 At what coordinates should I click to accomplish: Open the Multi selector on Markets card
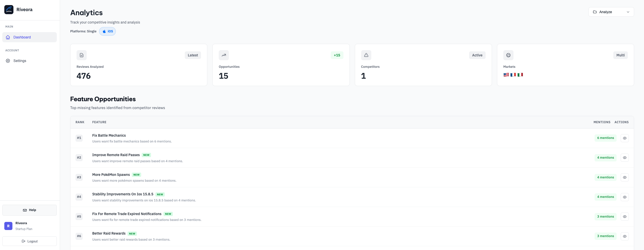620,55
